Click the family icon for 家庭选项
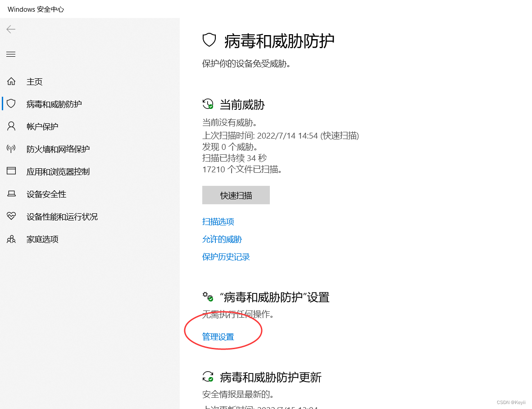This screenshot has width=532, height=409. point(11,239)
